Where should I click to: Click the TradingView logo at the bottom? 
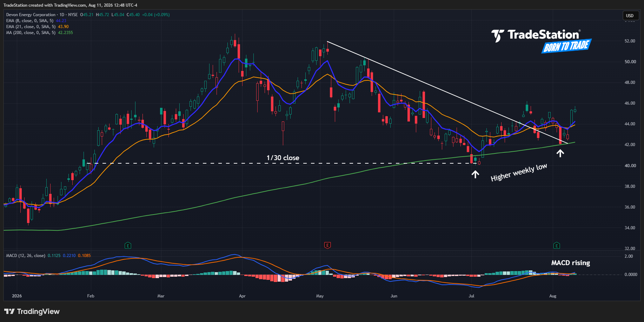pos(32,311)
